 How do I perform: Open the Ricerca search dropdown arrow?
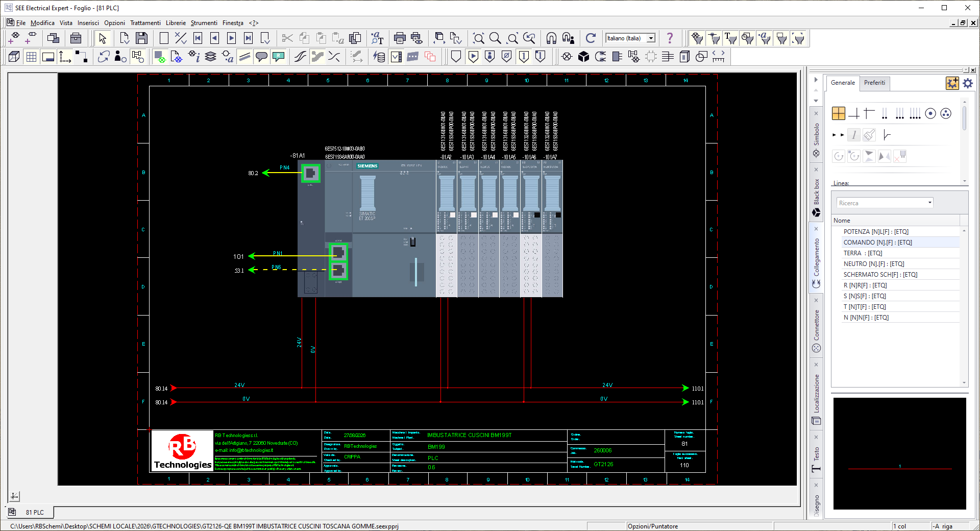point(929,203)
